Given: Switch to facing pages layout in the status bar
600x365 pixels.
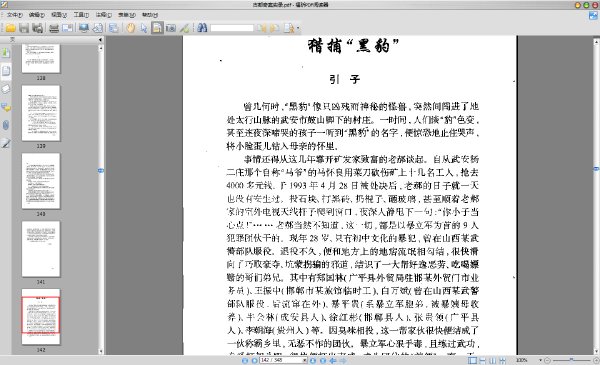Looking at the screenshot, I should [x=493, y=360].
